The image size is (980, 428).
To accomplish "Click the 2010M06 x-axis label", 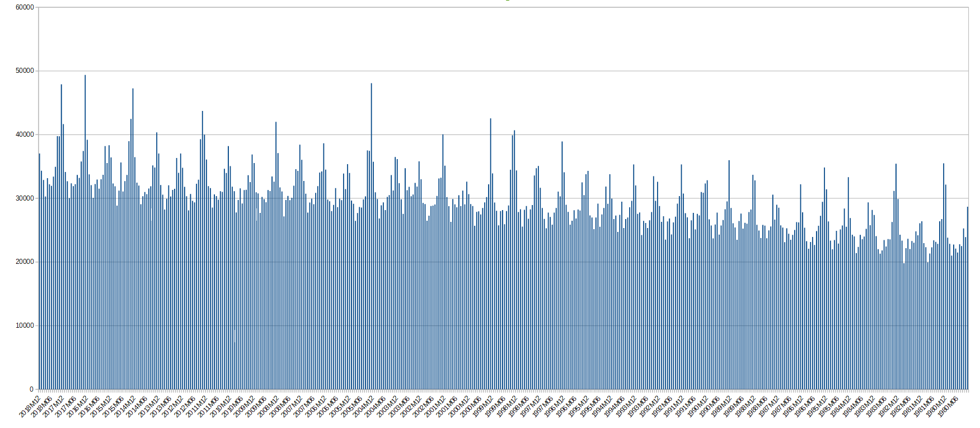I will (232, 406).
